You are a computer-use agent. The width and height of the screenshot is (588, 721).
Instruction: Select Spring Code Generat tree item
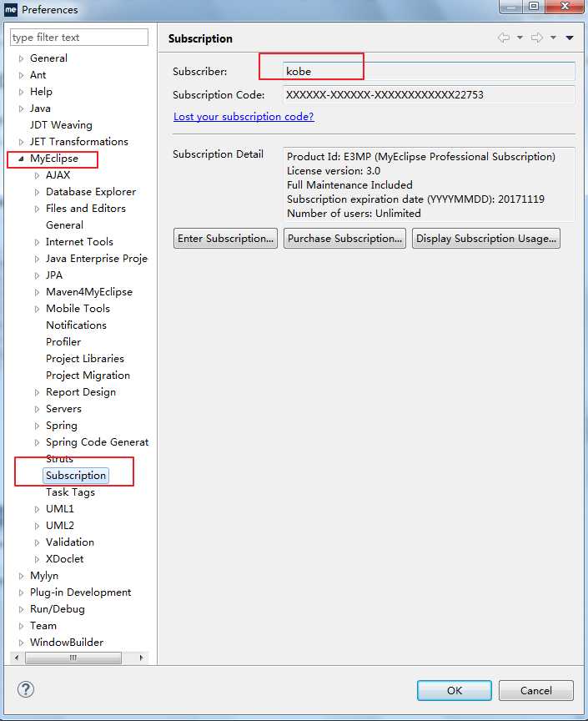click(x=97, y=442)
